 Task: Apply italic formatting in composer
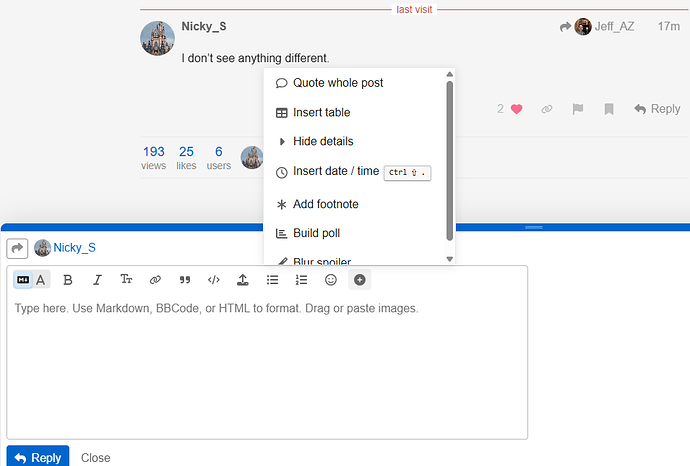click(97, 280)
